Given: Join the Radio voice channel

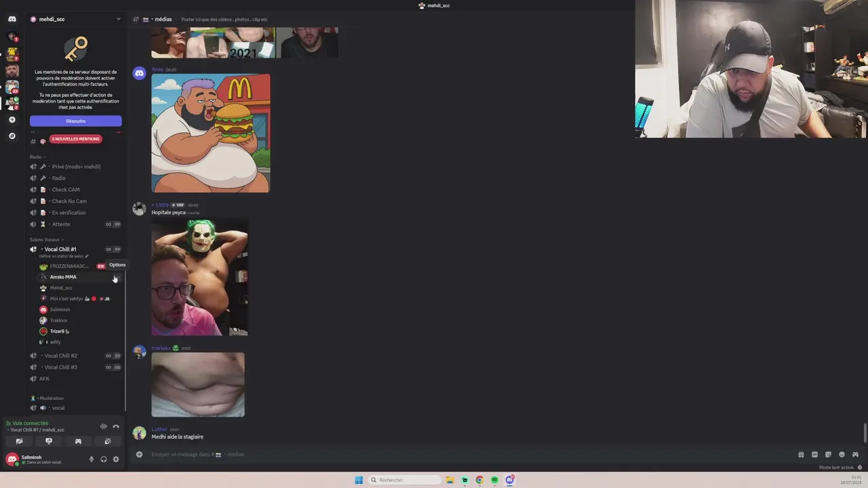Looking at the screenshot, I should [75, 178].
